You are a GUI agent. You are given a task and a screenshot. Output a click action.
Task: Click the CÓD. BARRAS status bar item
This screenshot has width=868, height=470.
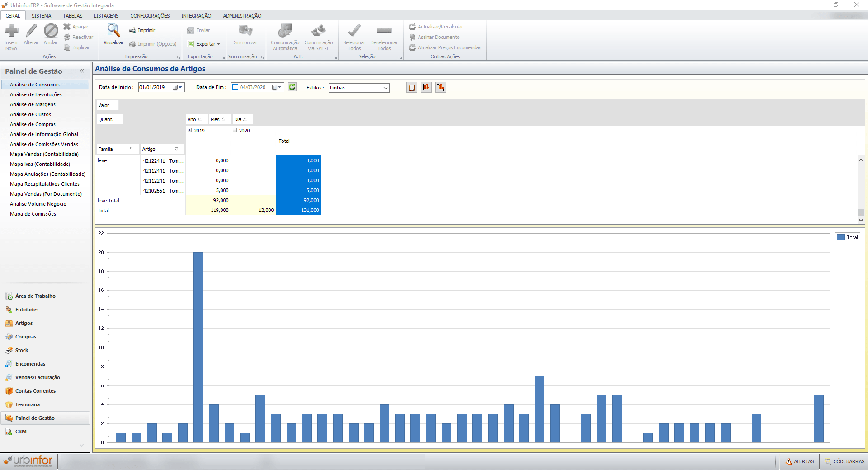[x=844, y=461]
